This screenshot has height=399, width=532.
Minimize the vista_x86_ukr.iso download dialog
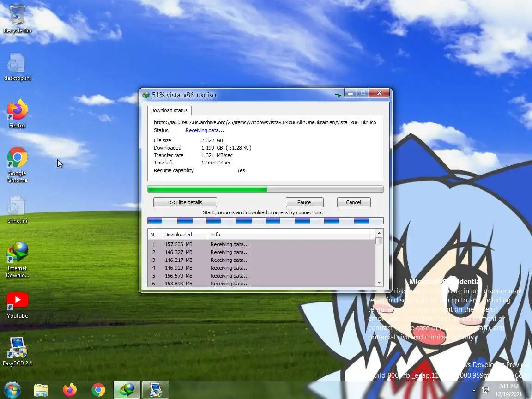(x=351, y=93)
